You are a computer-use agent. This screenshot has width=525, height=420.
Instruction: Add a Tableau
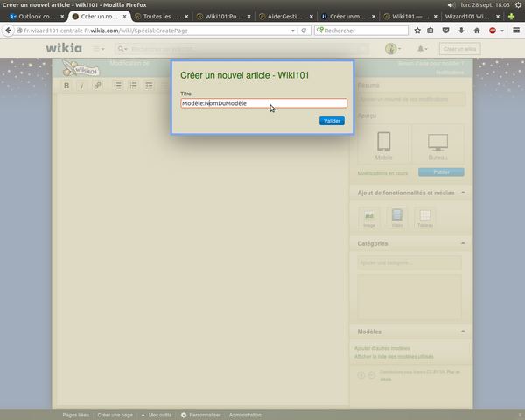click(425, 218)
